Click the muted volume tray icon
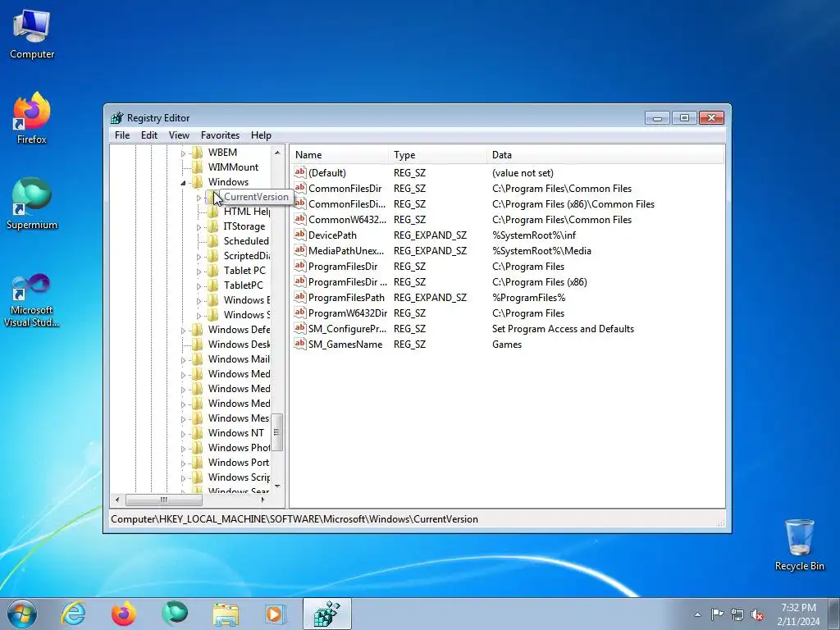The image size is (840, 630). (757, 614)
